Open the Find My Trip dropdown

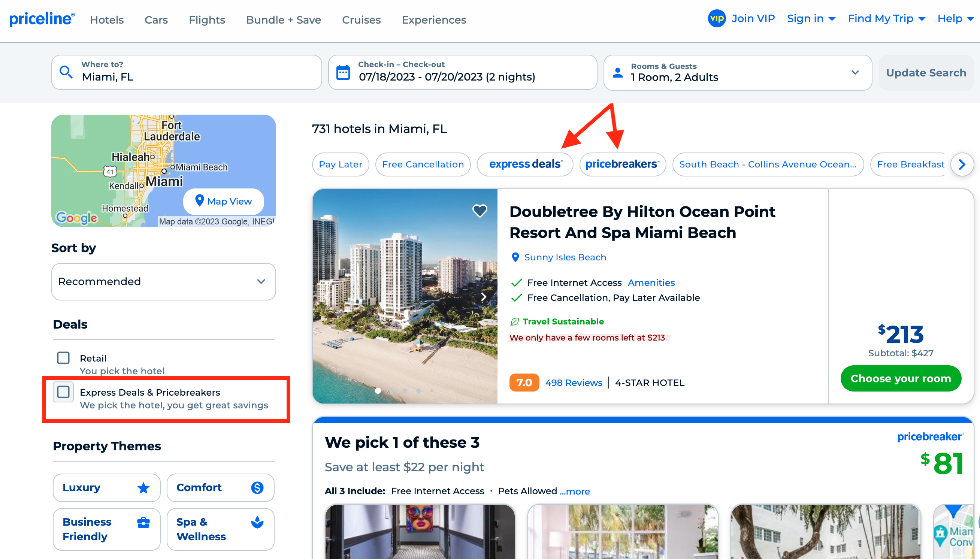coord(887,19)
